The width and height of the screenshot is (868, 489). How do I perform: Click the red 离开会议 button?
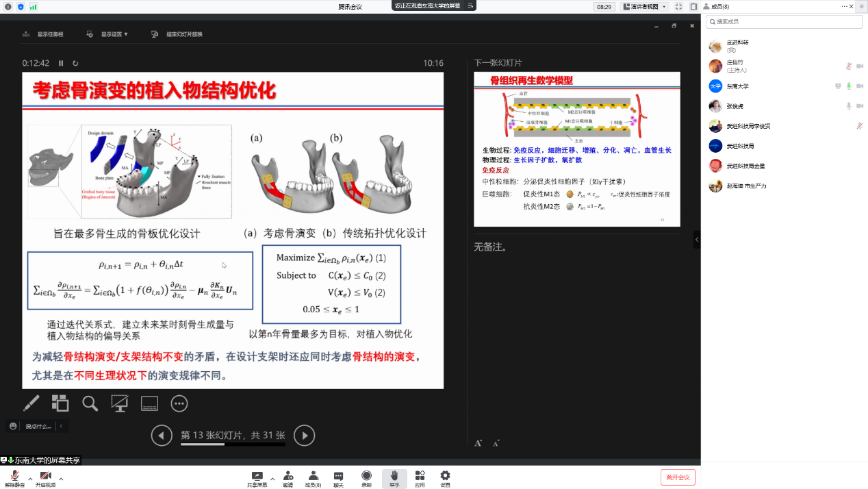click(x=678, y=477)
